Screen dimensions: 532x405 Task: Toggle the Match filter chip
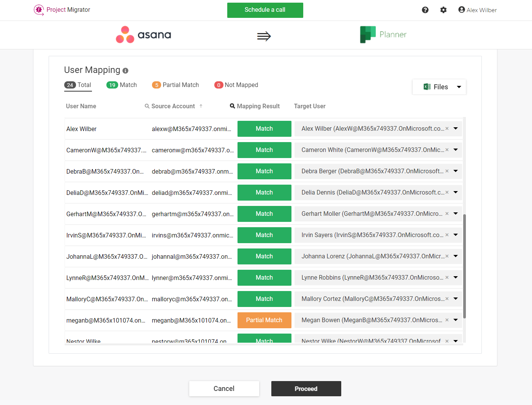pos(122,85)
